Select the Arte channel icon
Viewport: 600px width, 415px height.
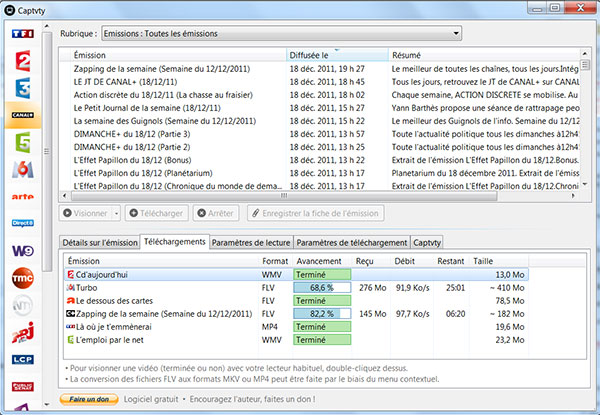point(23,197)
